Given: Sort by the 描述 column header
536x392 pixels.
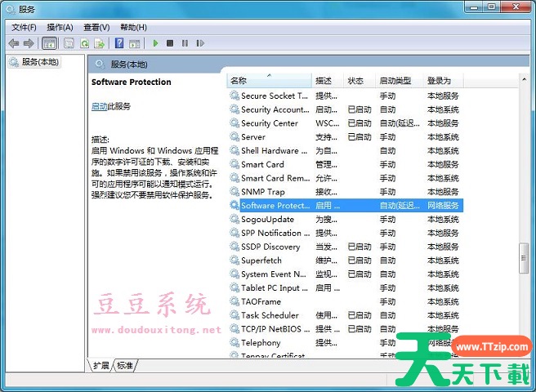Looking at the screenshot, I should [327, 81].
